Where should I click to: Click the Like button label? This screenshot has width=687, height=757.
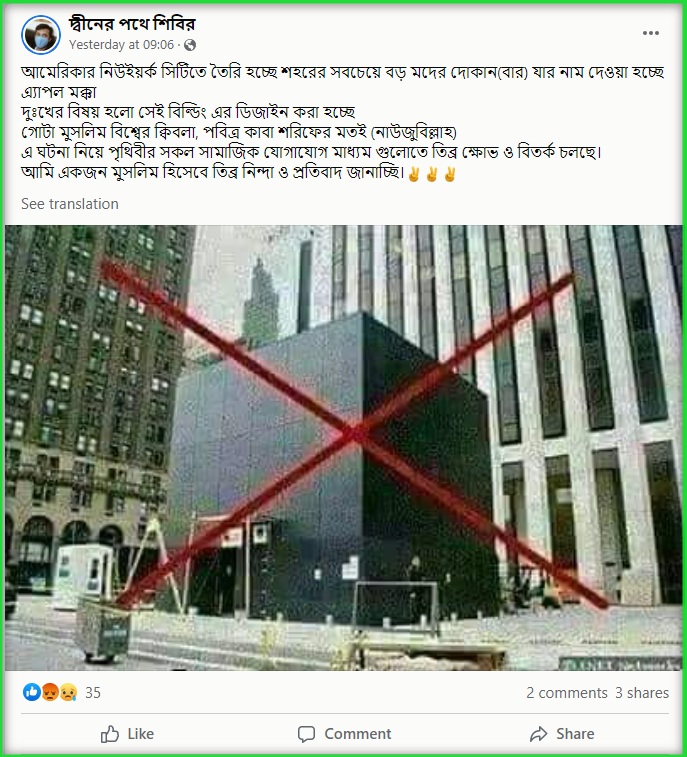point(140,734)
